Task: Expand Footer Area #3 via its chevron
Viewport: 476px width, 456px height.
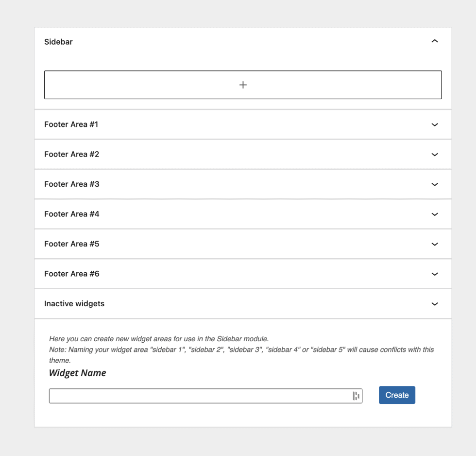Action: [435, 184]
